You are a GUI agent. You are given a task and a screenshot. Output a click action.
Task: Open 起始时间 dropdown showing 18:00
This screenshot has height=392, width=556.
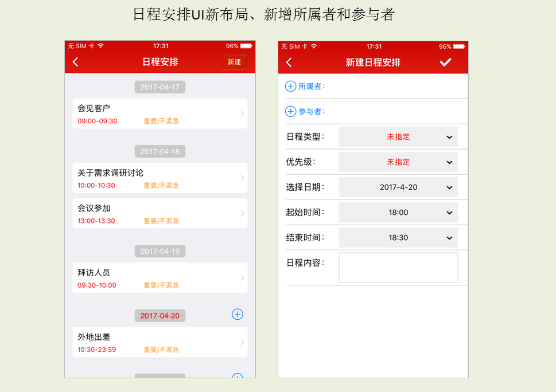click(x=398, y=213)
